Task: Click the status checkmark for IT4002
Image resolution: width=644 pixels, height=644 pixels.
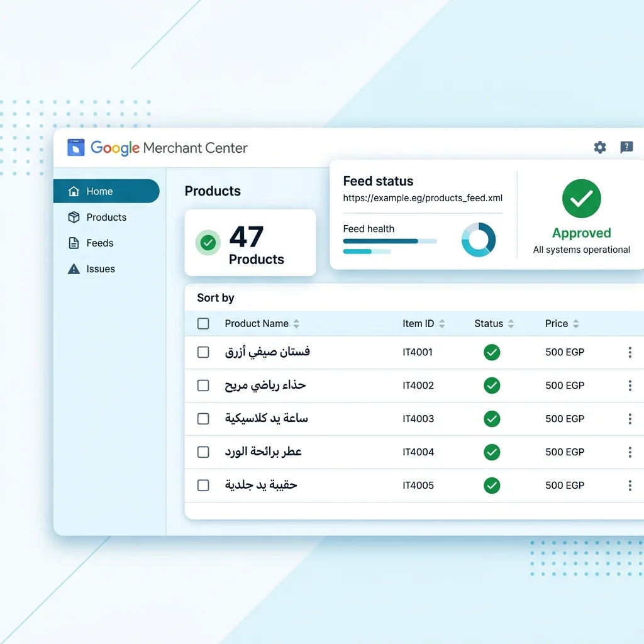Action: coord(492,386)
